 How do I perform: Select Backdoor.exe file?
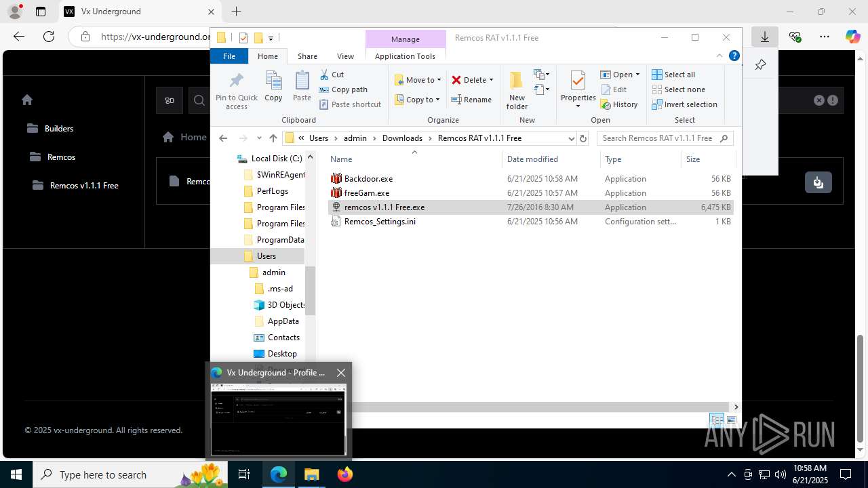coord(530,179)
